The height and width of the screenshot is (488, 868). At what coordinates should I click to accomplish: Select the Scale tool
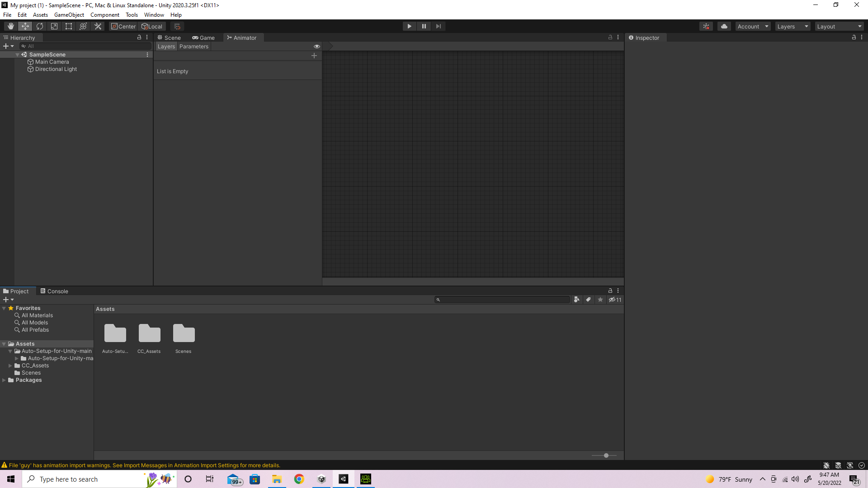[54, 26]
